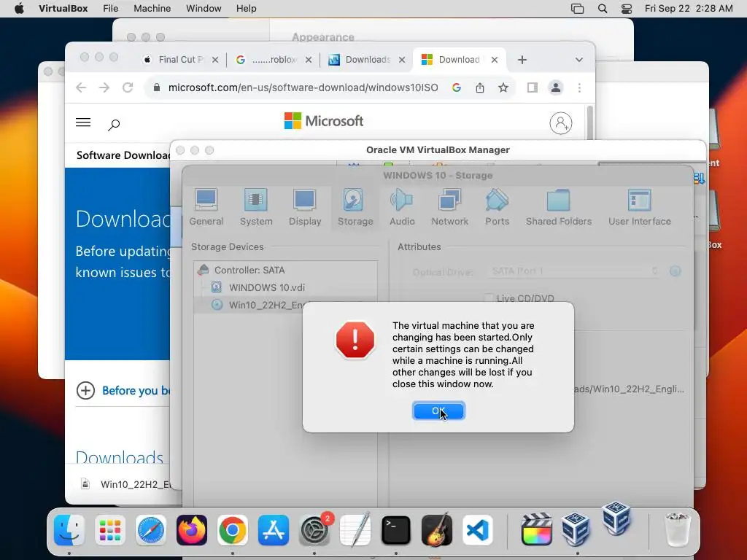The image size is (747, 560).
Task: Click the Microsoft logo
Action: coord(324,121)
